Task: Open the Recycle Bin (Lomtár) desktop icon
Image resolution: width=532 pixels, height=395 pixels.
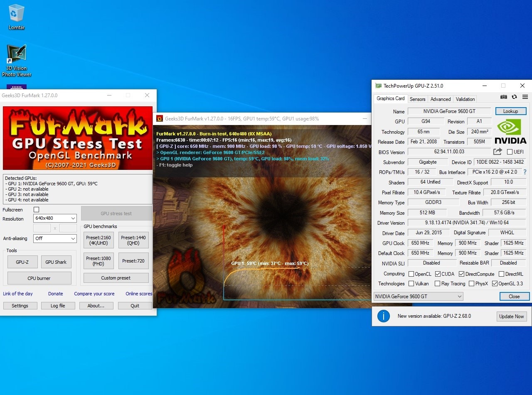Action: [x=17, y=17]
